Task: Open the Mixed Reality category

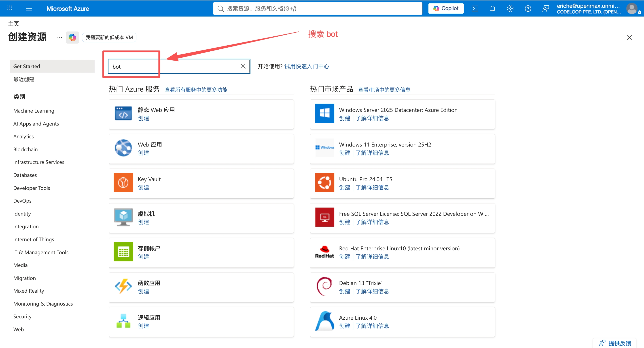Action: coord(29,291)
